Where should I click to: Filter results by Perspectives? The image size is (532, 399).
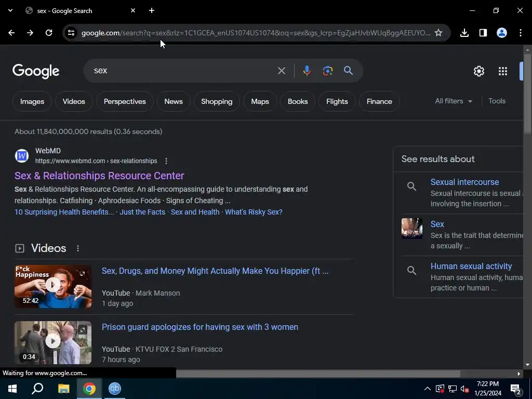[125, 101]
